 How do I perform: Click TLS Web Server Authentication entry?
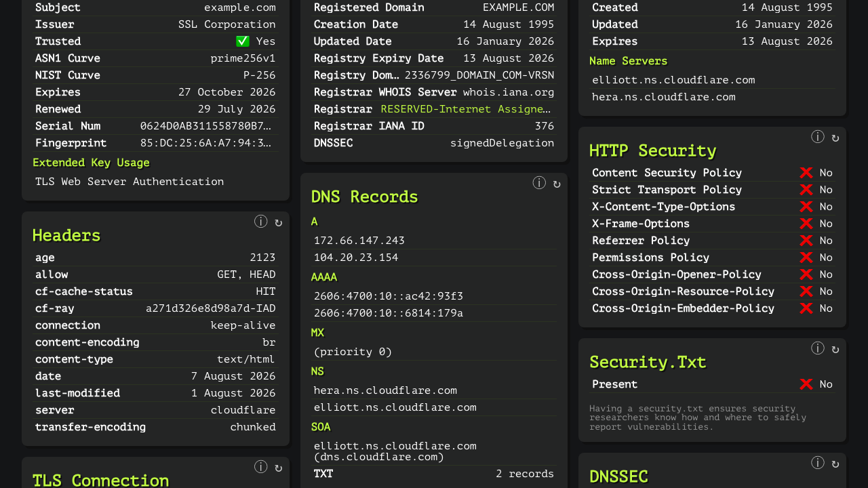pos(130,182)
